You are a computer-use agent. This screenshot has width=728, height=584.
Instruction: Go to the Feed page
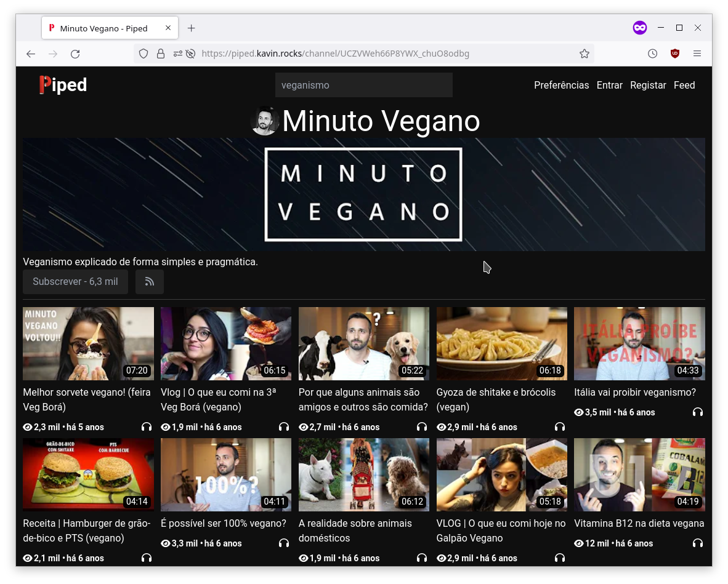pos(684,86)
